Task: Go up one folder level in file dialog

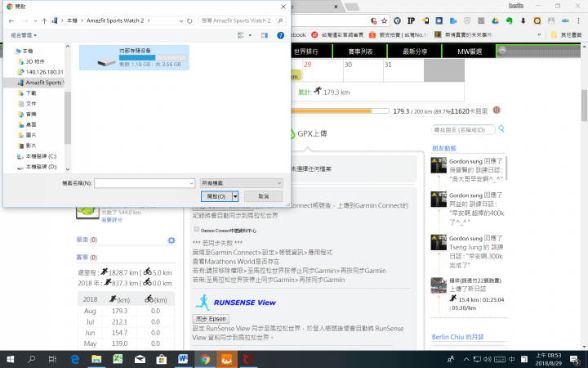Action: coord(44,21)
